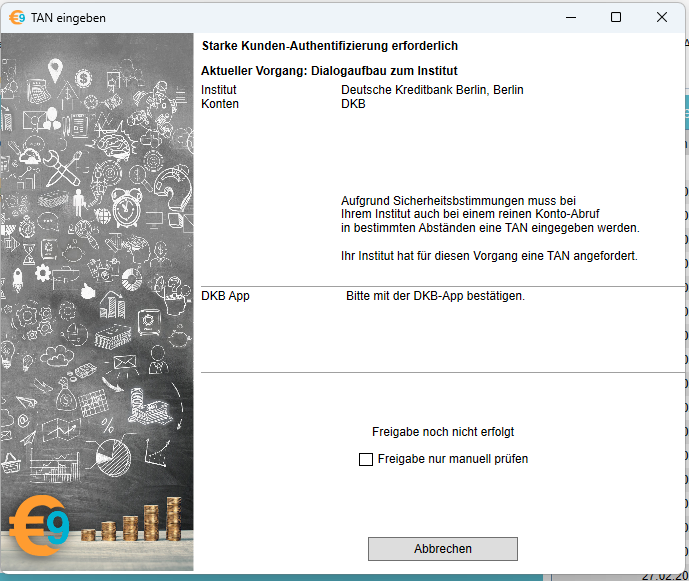Maximize the TAN eingeben window
This screenshot has height=581, width=689.
(x=616, y=18)
